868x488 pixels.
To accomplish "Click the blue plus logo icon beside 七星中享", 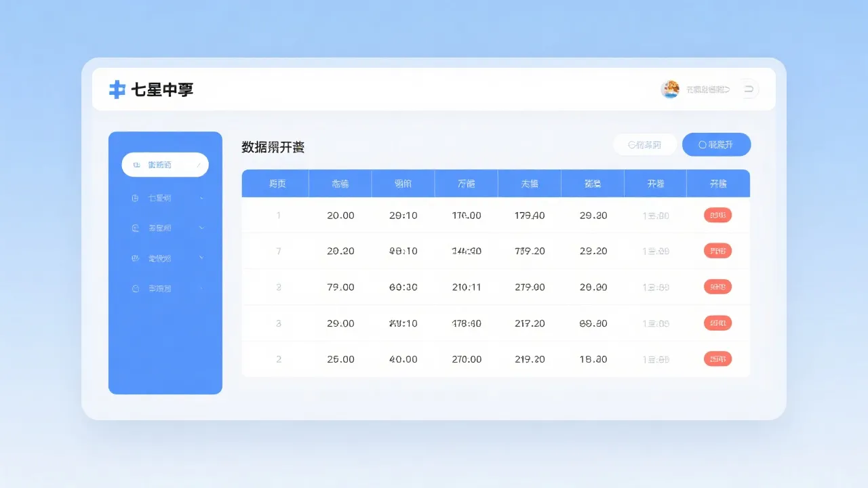I will 117,89.
